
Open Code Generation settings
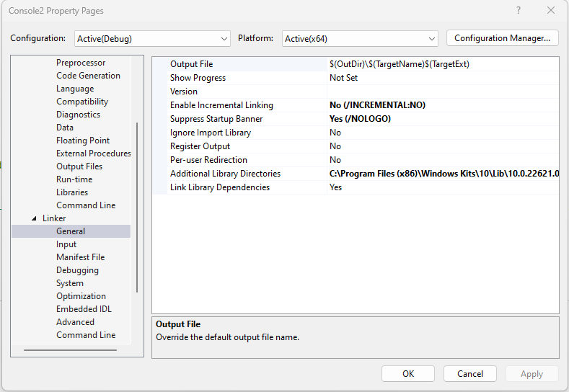[x=88, y=76]
